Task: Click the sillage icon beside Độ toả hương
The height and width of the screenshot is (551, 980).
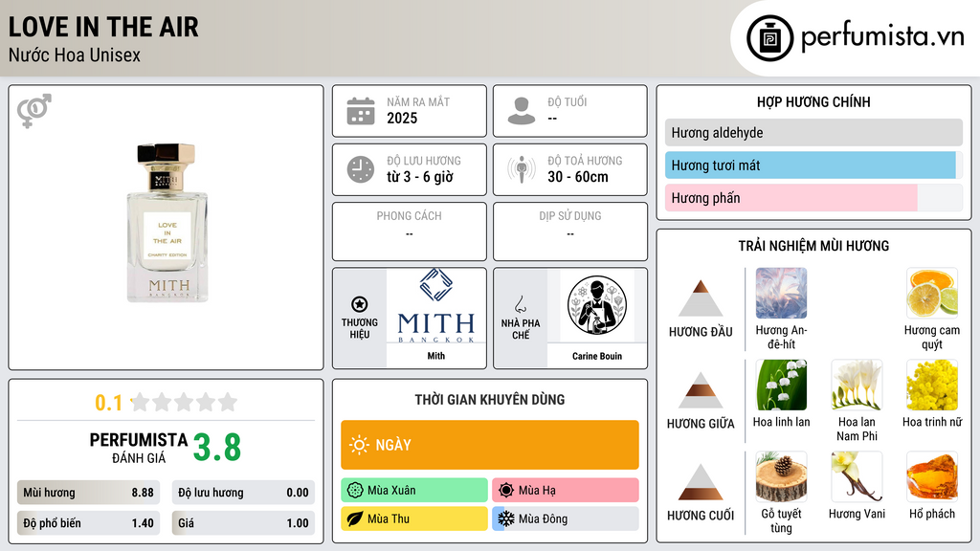Action: pos(522,169)
